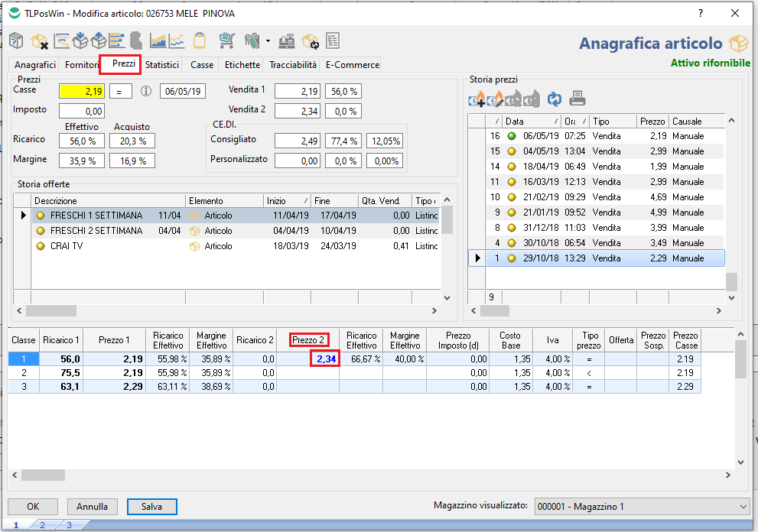Viewport: 758px width, 532px height.
Task: Add a new price history entry
Action: 477,99
